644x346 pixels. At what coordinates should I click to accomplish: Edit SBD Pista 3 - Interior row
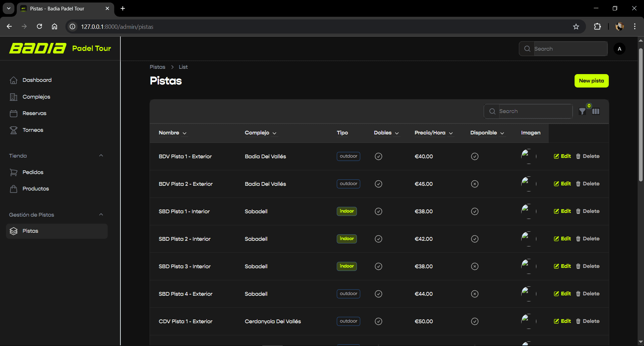tap(562, 266)
